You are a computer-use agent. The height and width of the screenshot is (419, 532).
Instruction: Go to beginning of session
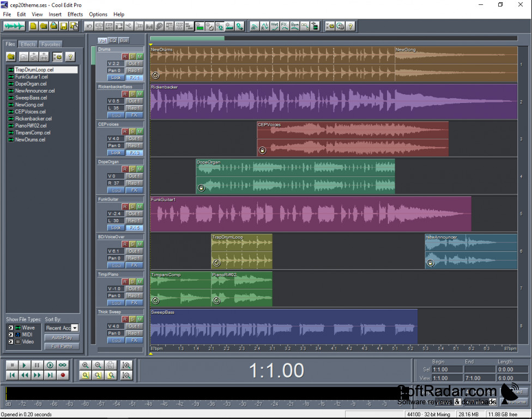[12, 375]
